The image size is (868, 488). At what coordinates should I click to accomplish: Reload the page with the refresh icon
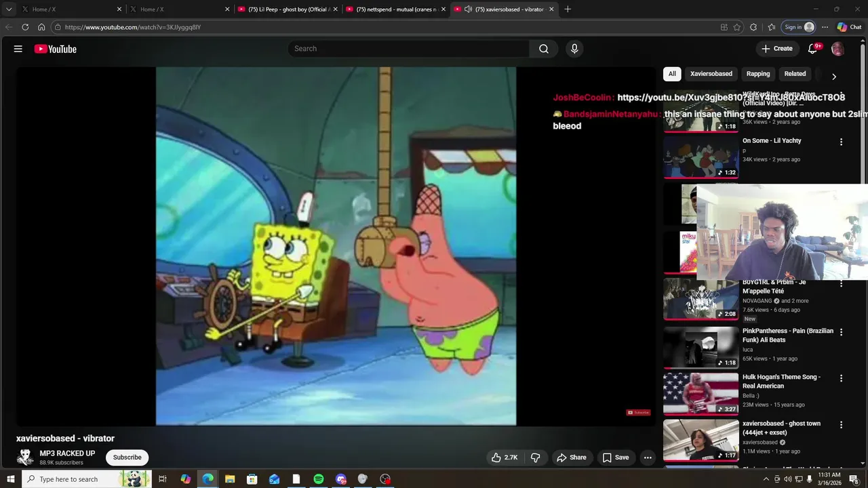pyautogui.click(x=25, y=27)
